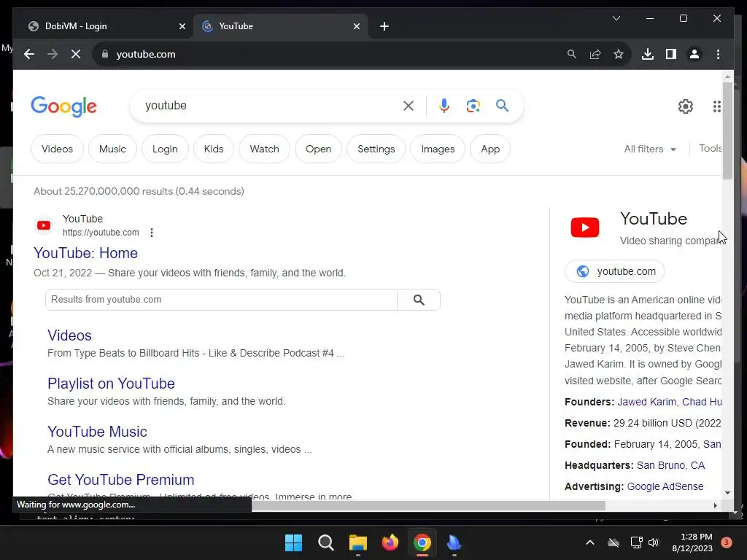The image size is (747, 560).
Task: Select the Login filter chip
Action: 165,149
